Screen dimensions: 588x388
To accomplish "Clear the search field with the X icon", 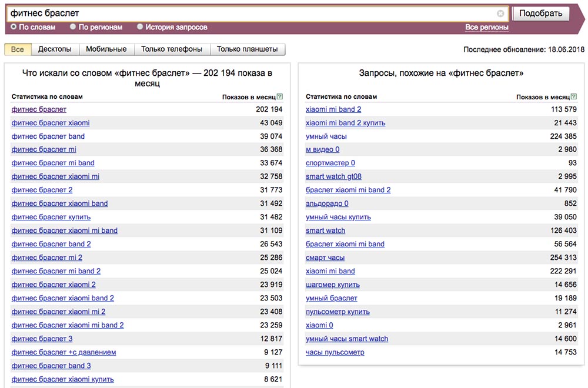I will tap(500, 14).
